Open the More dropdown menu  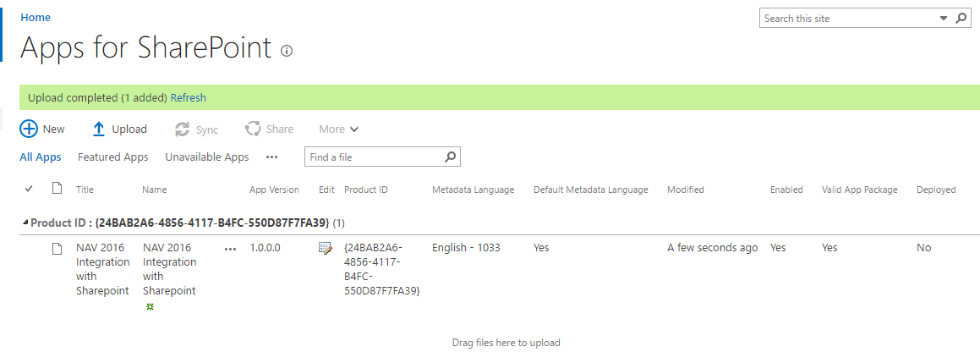339,129
